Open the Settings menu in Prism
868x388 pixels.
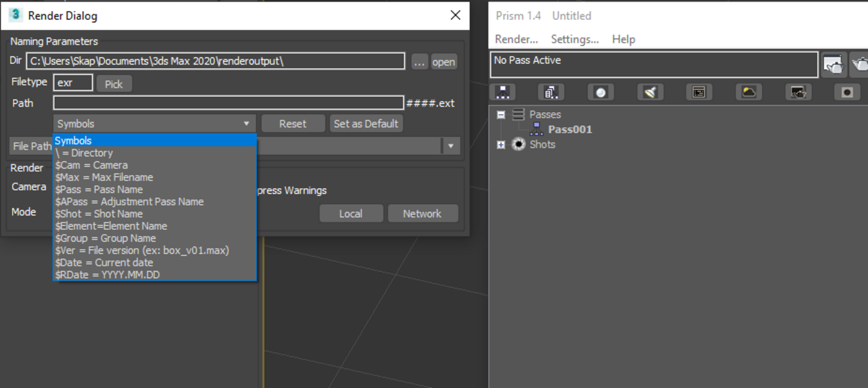pyautogui.click(x=575, y=39)
